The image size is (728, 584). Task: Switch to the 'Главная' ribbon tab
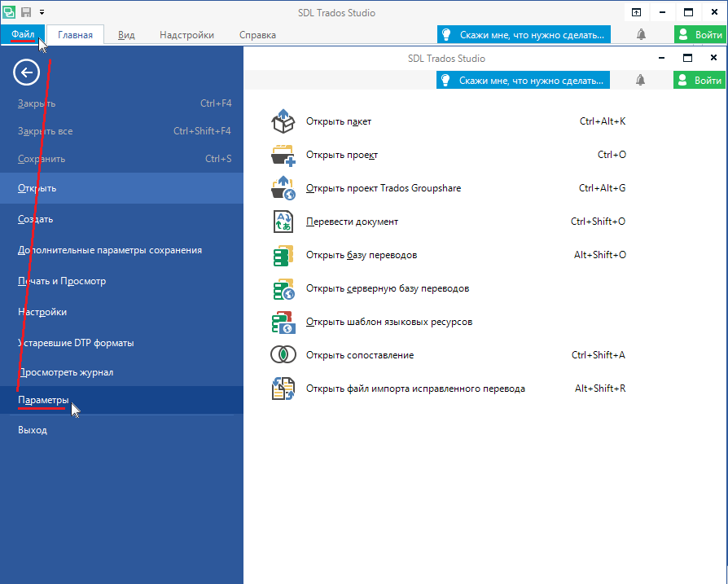pos(75,35)
